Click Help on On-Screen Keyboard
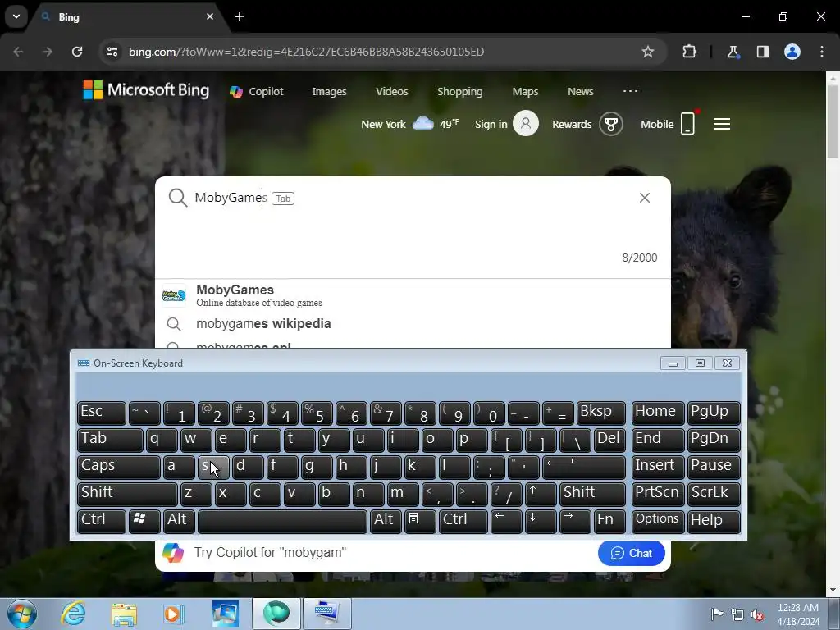The image size is (840, 630). click(x=714, y=521)
